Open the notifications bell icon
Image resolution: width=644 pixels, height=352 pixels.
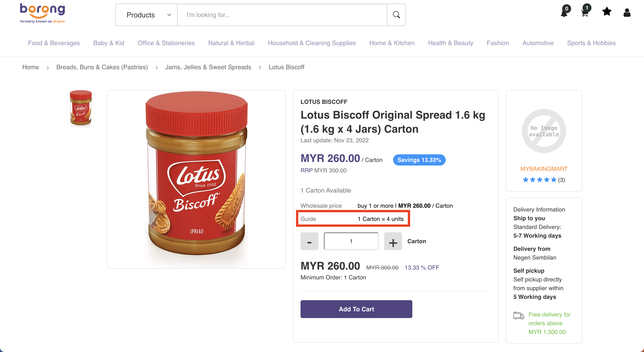(x=564, y=12)
